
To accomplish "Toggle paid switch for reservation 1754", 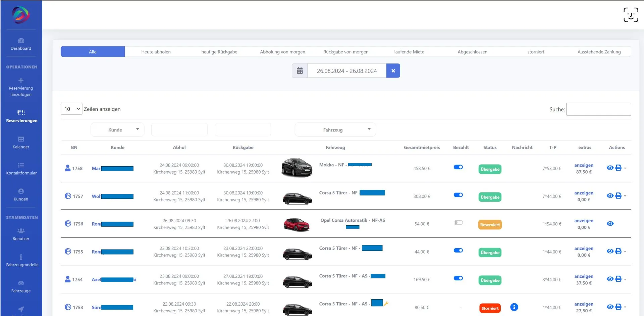I will pos(458,278).
